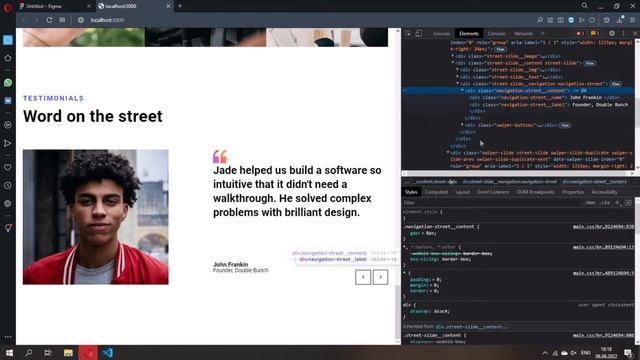Switch to the Network tab in DevTools
This screenshot has width=640, height=360.
tap(523, 33)
